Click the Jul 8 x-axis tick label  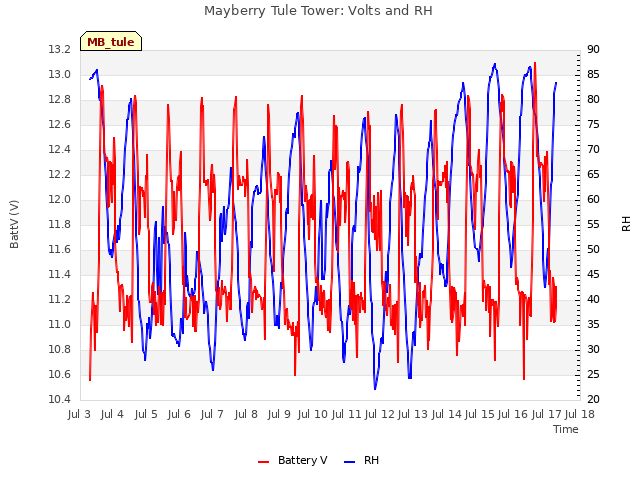click(246, 414)
